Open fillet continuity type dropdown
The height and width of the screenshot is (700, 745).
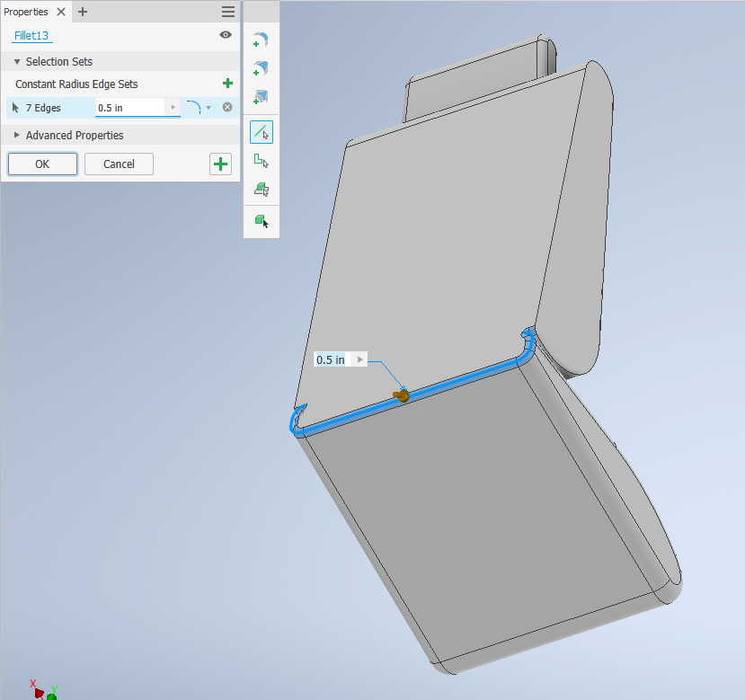[208, 108]
